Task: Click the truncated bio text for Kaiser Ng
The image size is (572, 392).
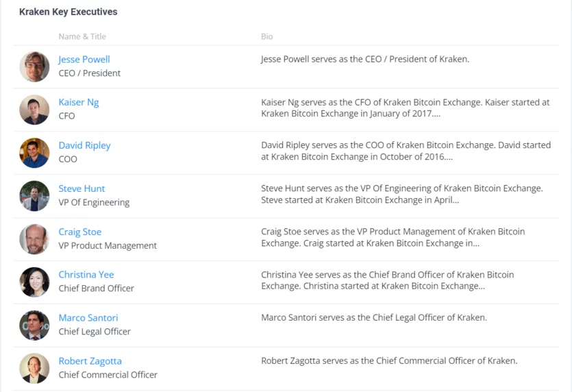Action: pos(405,108)
